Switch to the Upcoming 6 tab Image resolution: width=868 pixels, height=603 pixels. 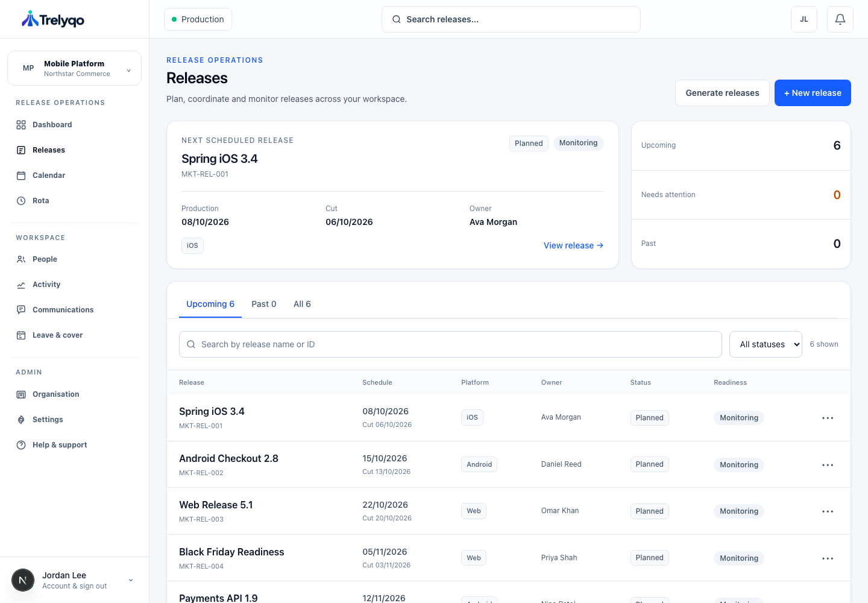pos(210,304)
